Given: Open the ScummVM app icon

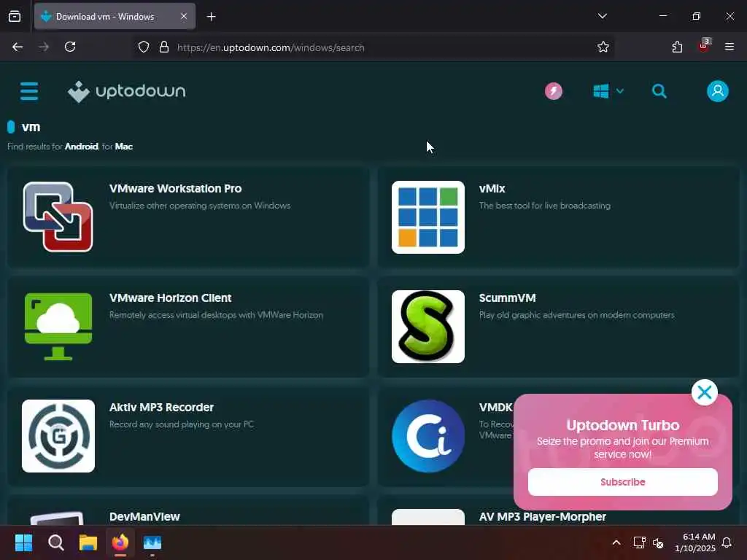Looking at the screenshot, I should pyautogui.click(x=427, y=327).
